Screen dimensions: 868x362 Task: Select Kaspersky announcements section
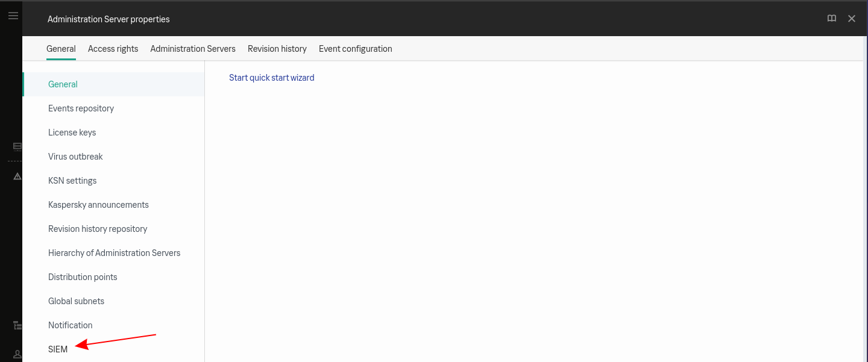pyautogui.click(x=98, y=205)
